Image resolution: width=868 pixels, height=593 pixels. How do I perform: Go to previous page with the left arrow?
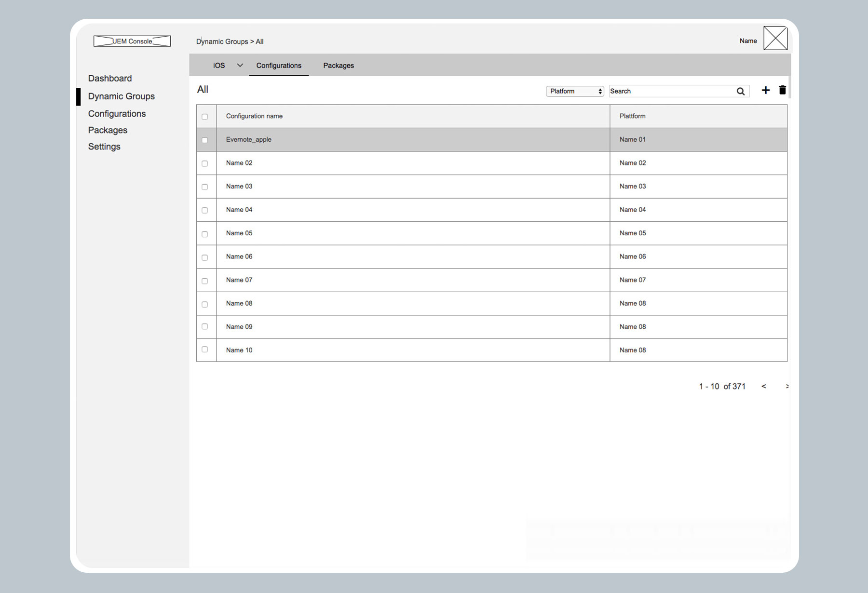pos(763,386)
